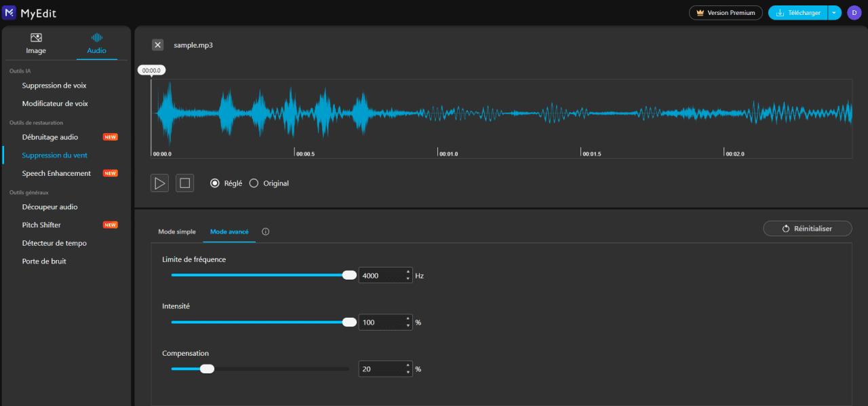868x406 pixels.
Task: Open the profile avatar D
Action: tap(854, 12)
